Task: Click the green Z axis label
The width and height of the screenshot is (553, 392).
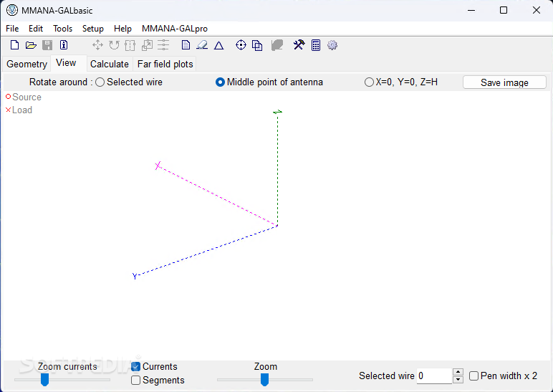Action: tap(277, 113)
